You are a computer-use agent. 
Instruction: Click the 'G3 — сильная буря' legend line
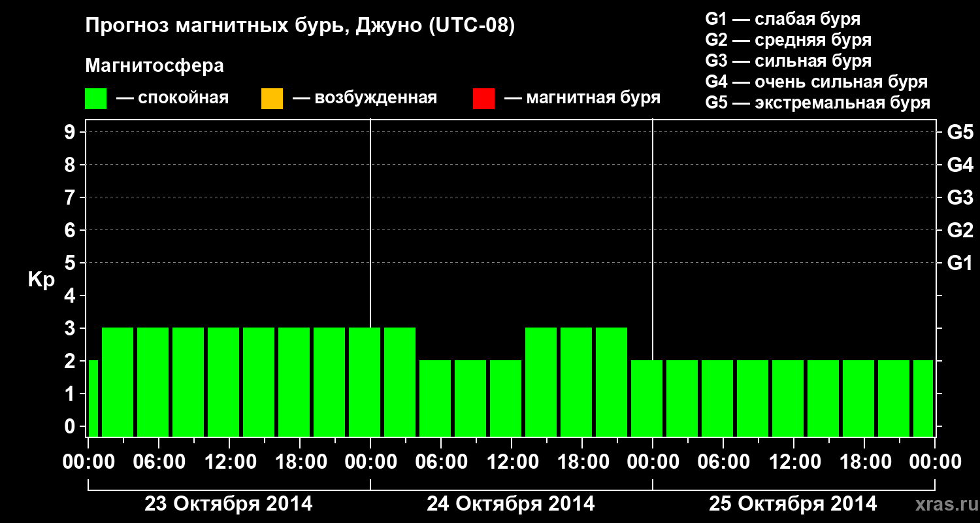(x=788, y=61)
